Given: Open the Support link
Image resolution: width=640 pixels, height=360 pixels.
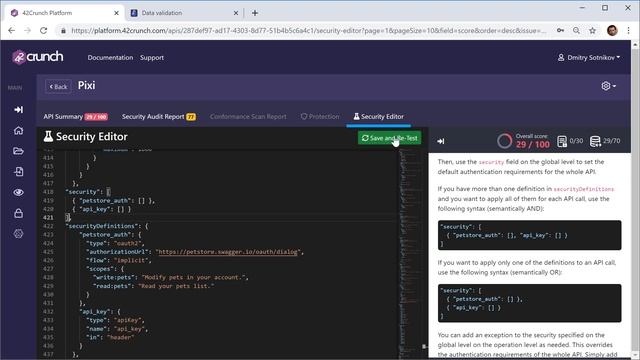Looking at the screenshot, I should 152,58.
